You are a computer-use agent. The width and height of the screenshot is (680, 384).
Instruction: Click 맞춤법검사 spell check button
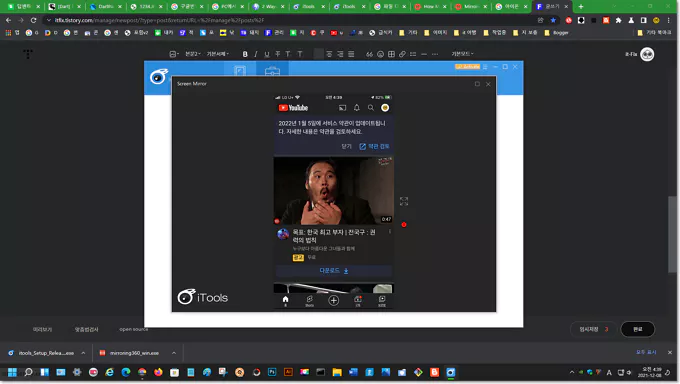tap(86, 330)
